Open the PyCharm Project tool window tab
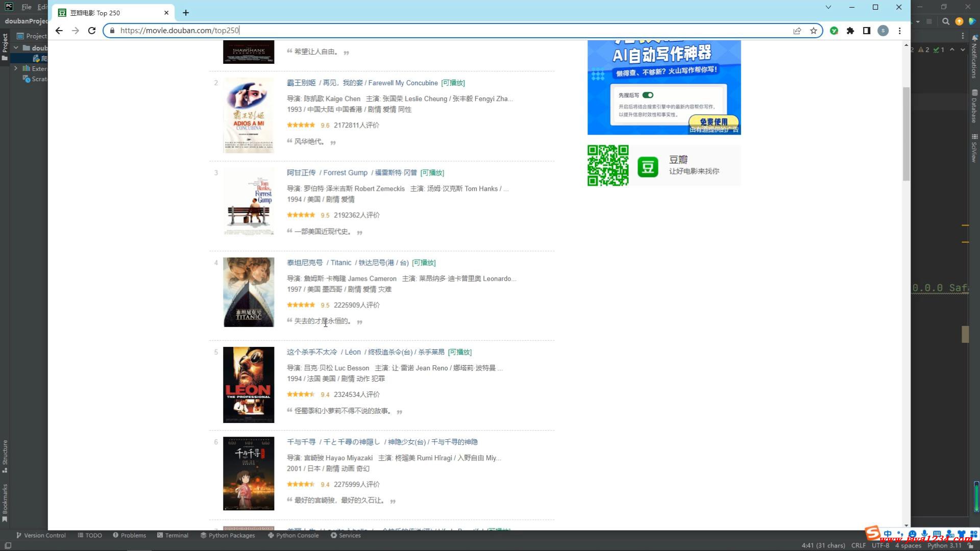 (5, 47)
